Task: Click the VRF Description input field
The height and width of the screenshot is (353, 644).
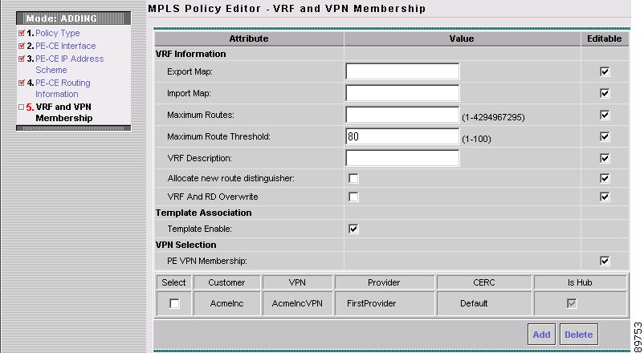Action: pos(402,158)
